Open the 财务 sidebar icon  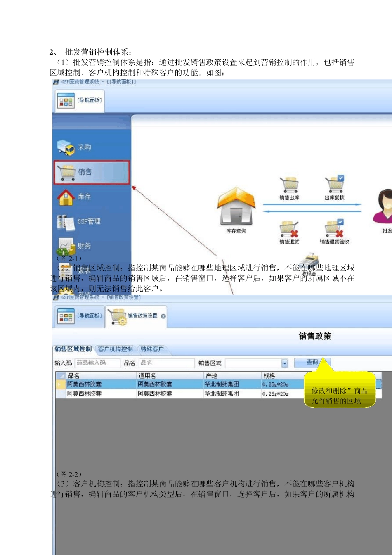click(x=65, y=247)
